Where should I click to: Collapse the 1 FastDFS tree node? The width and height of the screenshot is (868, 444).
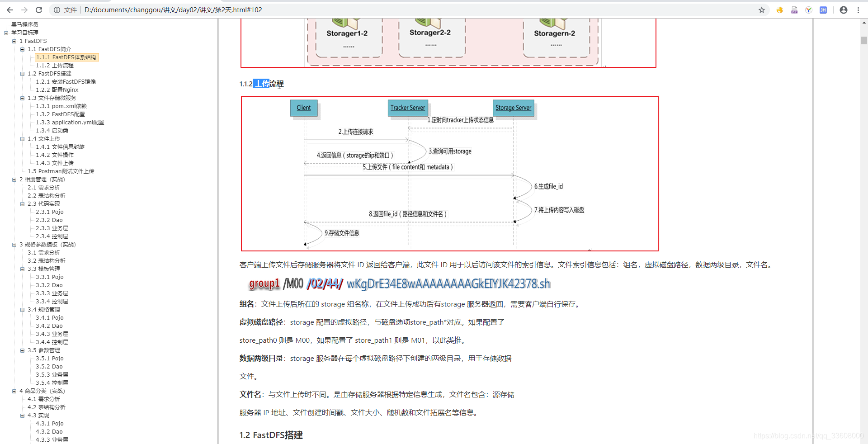point(14,41)
